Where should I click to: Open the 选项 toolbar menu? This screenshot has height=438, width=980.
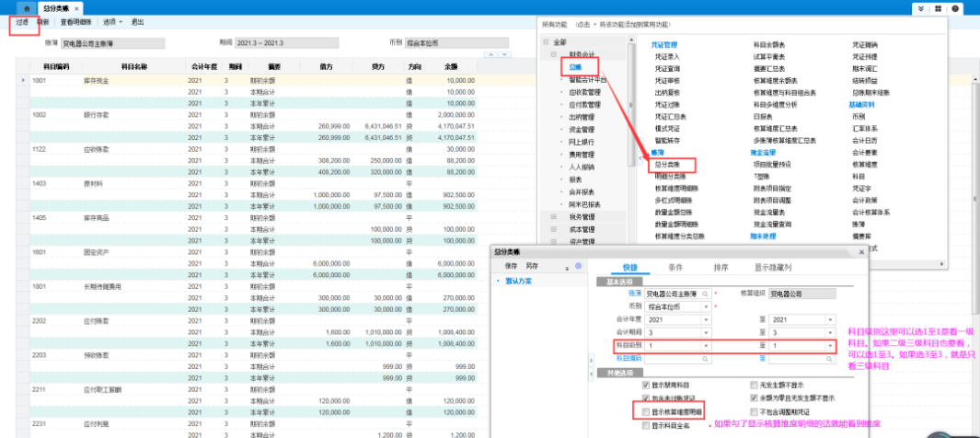(112, 21)
